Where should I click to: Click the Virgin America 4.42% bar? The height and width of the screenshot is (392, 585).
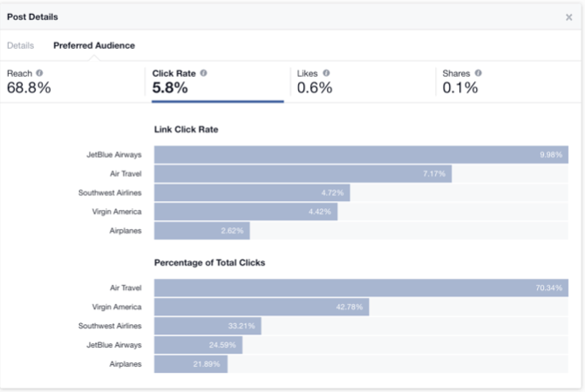coord(246,212)
